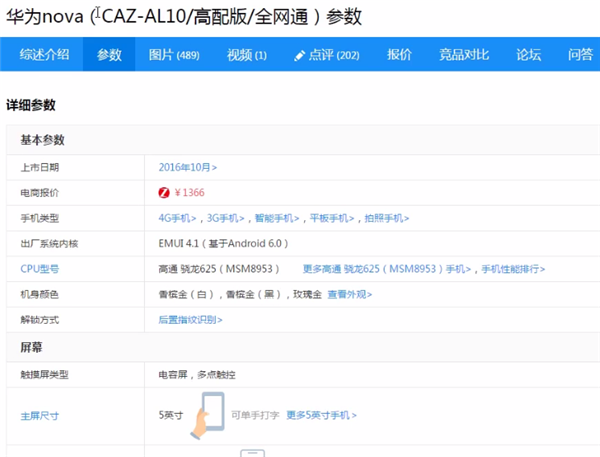Click the pencil icon beside 点评
Viewport: 600px width, 457px height.
(x=299, y=55)
